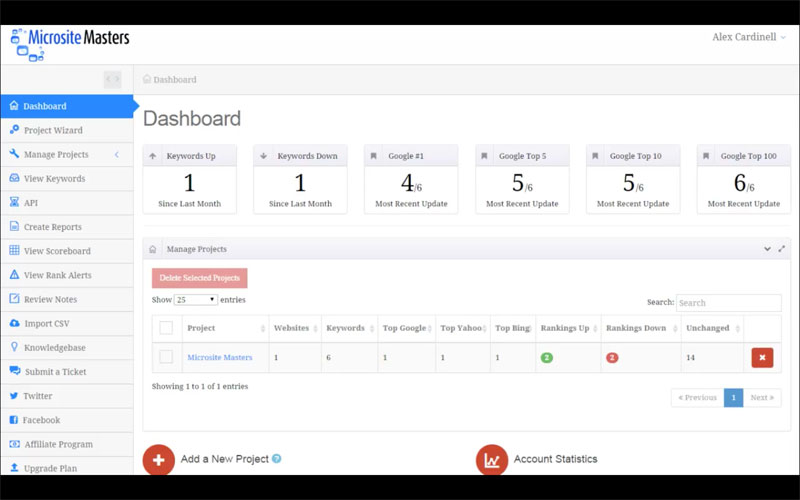
Task: Click the Twitter bird icon
Action: (14, 395)
